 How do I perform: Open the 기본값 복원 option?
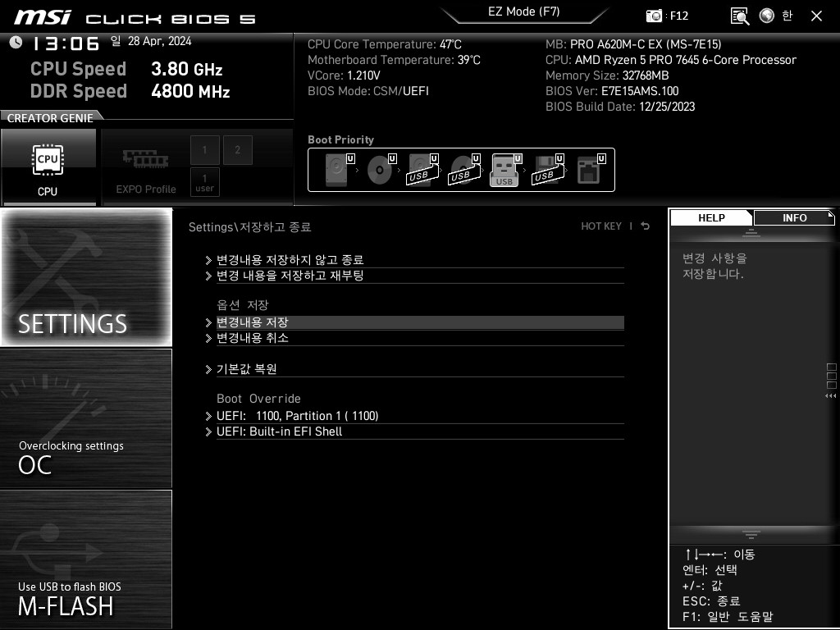coord(246,369)
